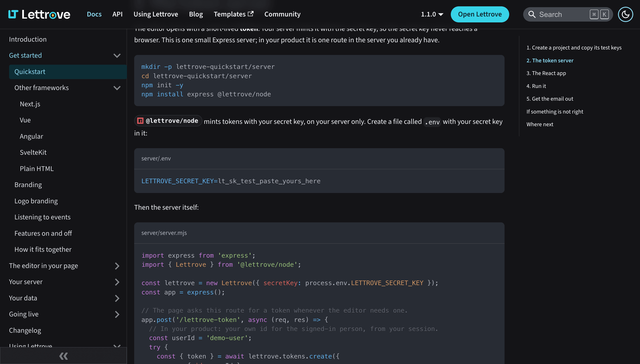Jump to '4. Run it' heading

(536, 86)
